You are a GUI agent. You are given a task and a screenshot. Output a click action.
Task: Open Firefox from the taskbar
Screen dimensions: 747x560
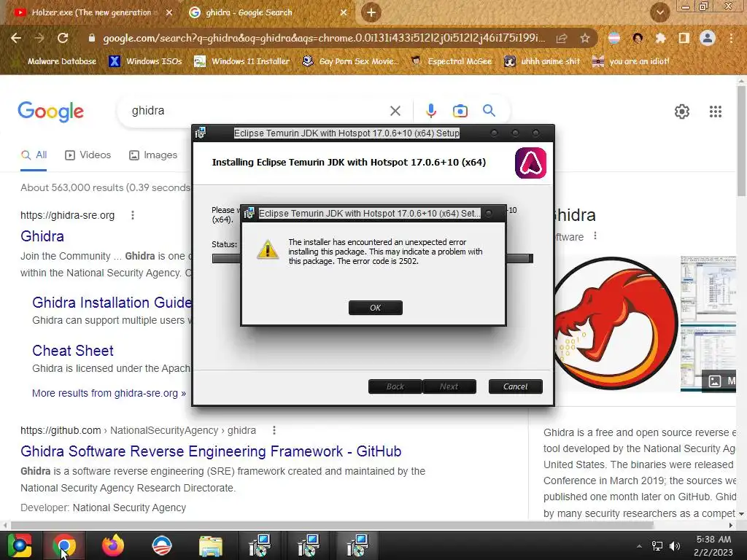pos(113,545)
